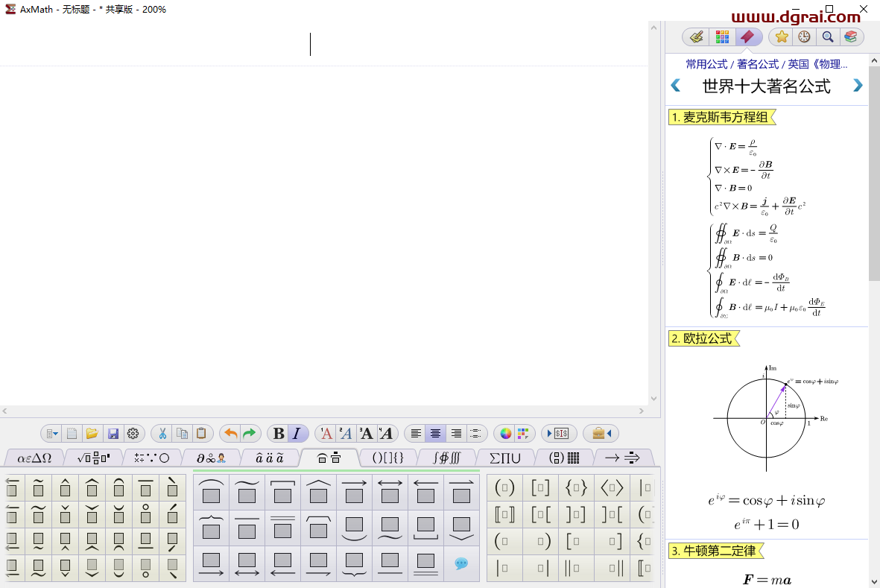Open the 常用公式 breadcrumb link

[x=706, y=63]
